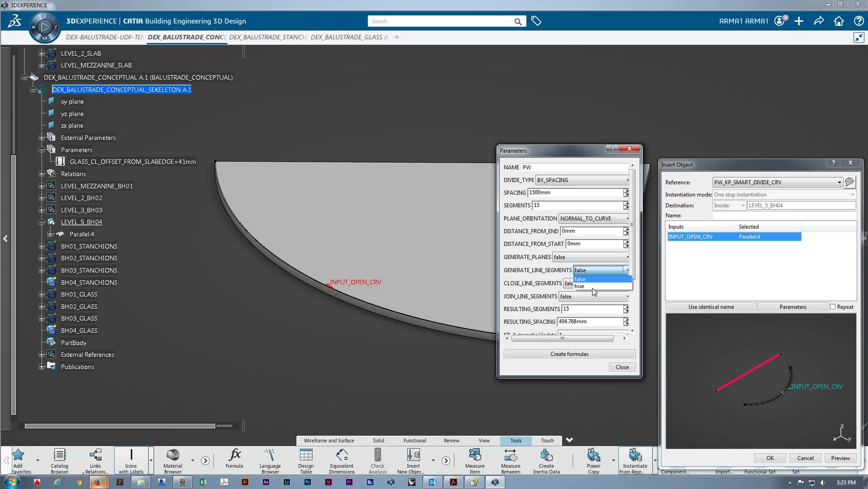Expand the Parallel.4 node under LEVEL_5_BH04
The height and width of the screenshot is (489, 868).
(50, 234)
